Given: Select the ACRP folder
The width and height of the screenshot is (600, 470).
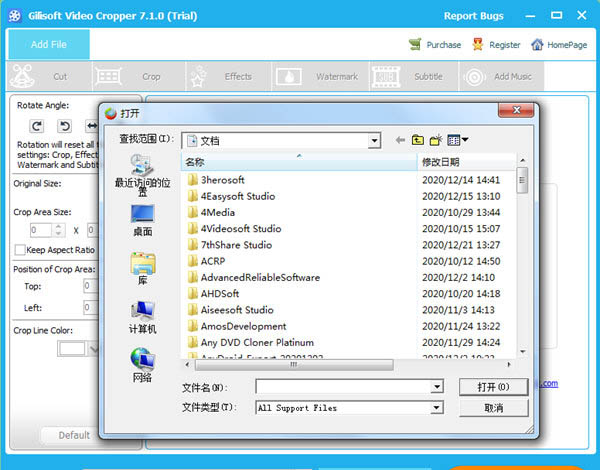Looking at the screenshot, I should (206, 261).
